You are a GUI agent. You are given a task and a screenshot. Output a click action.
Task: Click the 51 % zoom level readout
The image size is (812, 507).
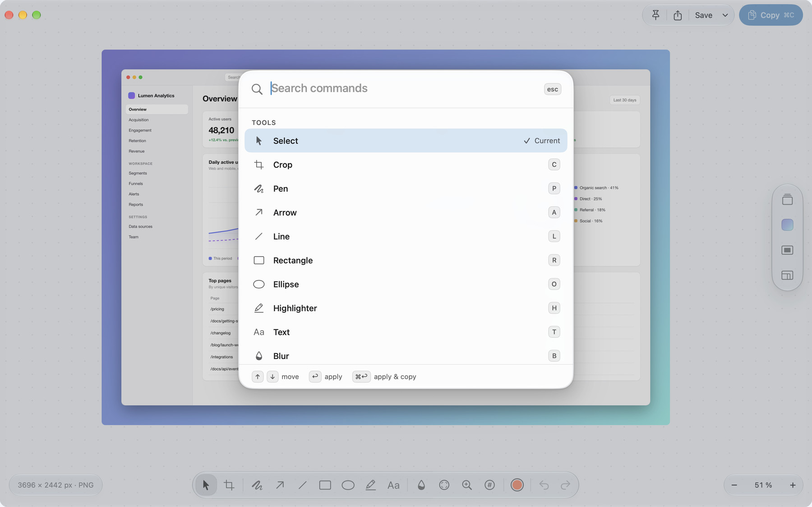763,485
